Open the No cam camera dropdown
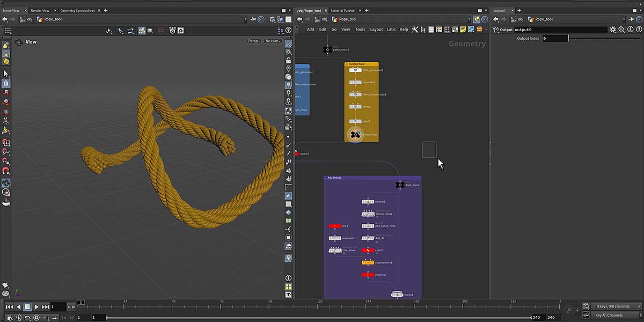The image size is (644, 322). tap(273, 41)
